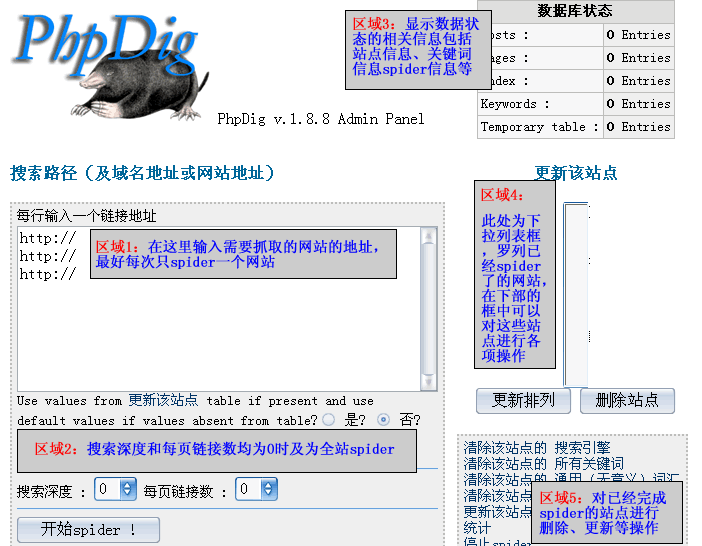This screenshot has width=702, height=546.
Task: Click the 更新排列 button
Action: (x=523, y=401)
